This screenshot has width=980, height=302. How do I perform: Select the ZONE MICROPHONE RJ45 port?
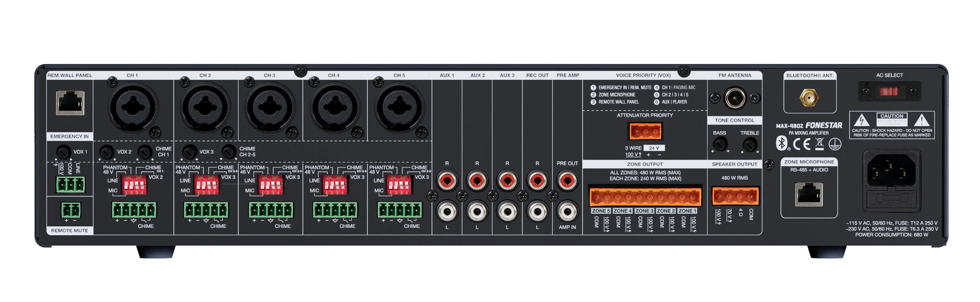tap(809, 195)
